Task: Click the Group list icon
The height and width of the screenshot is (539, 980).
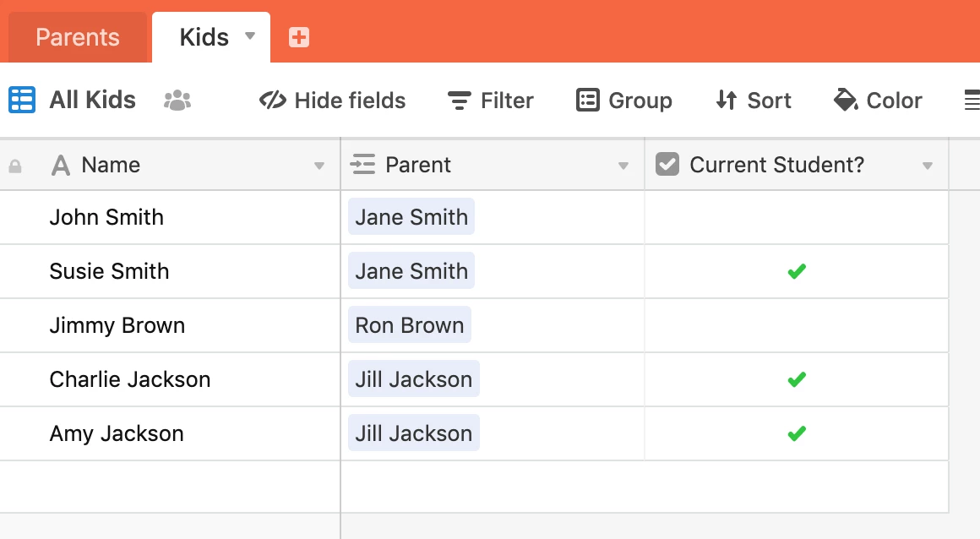Action: (587, 101)
